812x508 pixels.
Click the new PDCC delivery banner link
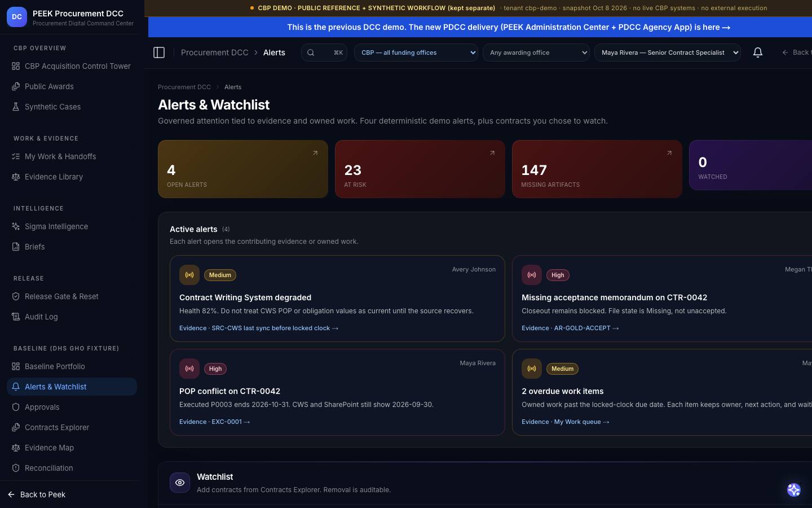509,27
